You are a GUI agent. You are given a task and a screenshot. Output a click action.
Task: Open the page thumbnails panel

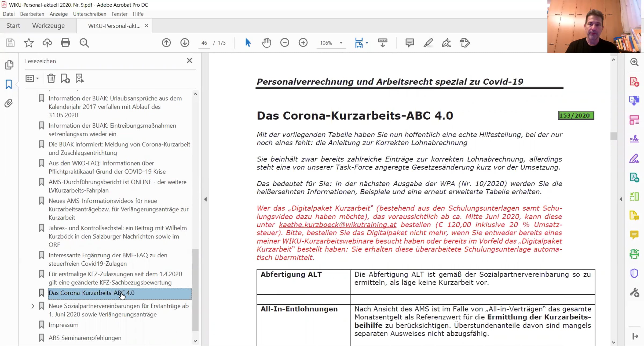point(9,65)
